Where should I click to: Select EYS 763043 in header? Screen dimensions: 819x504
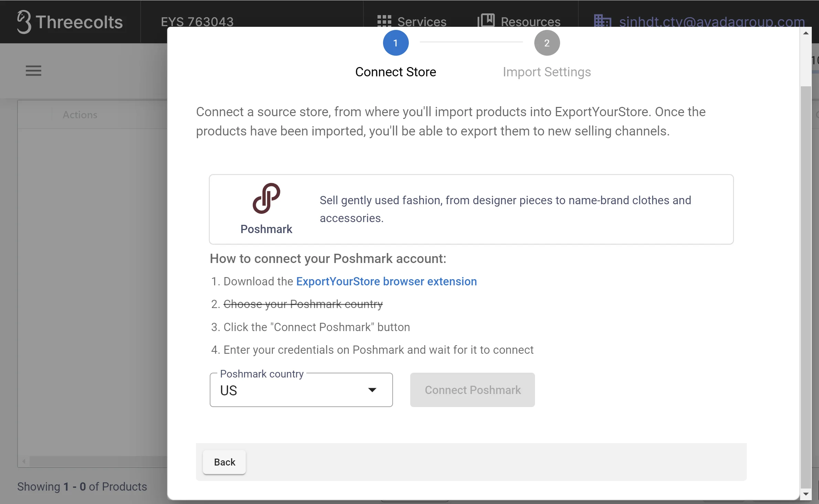pyautogui.click(x=197, y=22)
